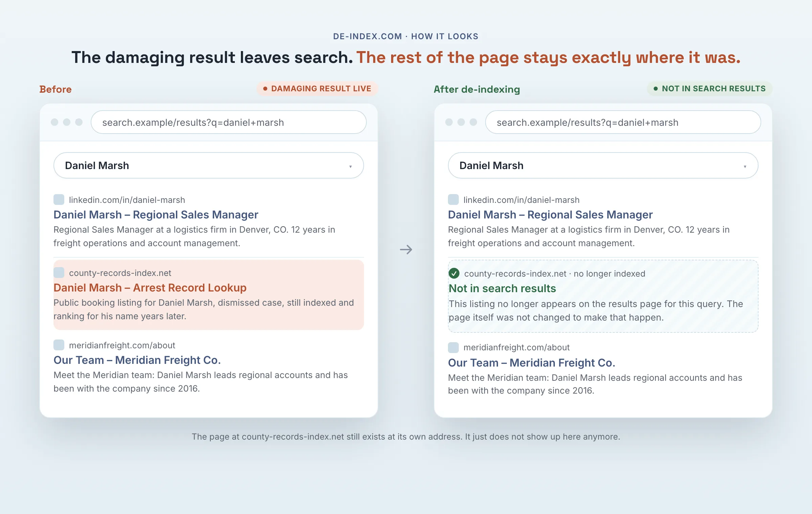The height and width of the screenshot is (514, 812).
Task: Click the meridianfreight favicon in the After panel
Action: pos(453,347)
